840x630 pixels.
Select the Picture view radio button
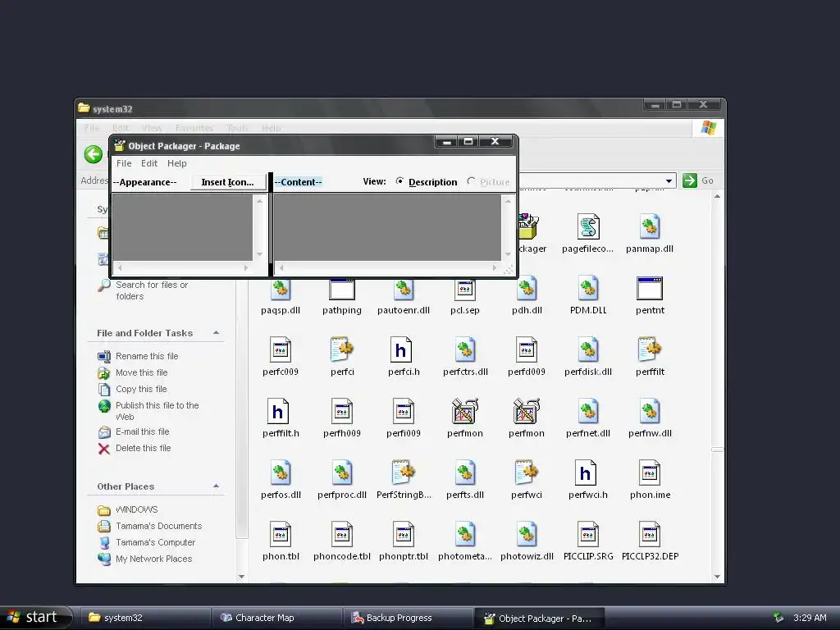coord(471,181)
